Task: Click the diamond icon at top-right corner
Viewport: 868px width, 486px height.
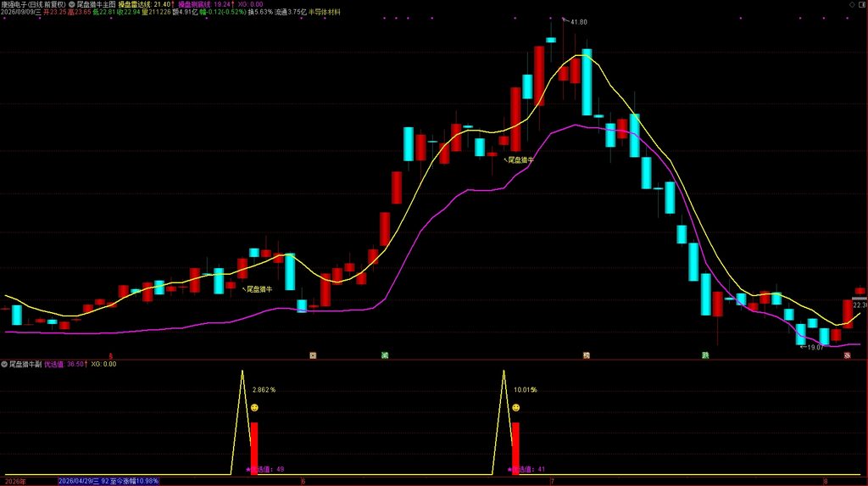Action: click(x=853, y=4)
